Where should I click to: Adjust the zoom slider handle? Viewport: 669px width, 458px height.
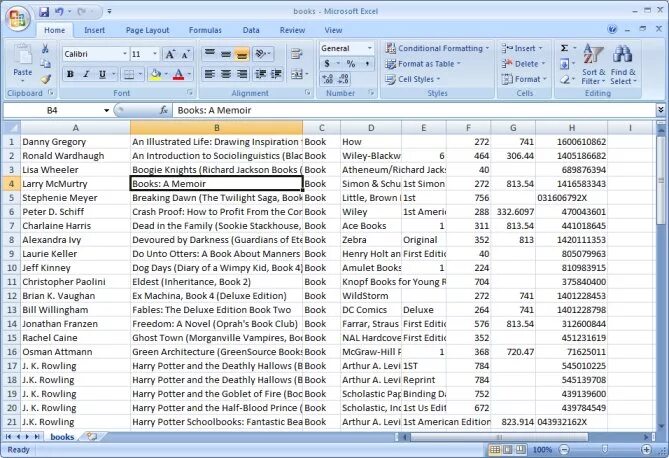605,449
